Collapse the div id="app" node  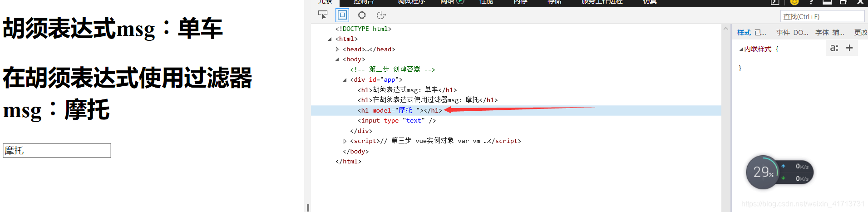(345, 80)
